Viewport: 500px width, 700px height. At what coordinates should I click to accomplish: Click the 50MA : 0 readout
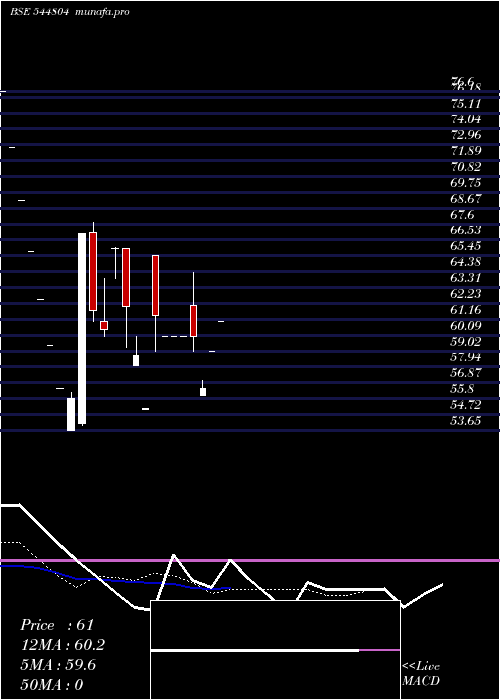click(x=52, y=685)
